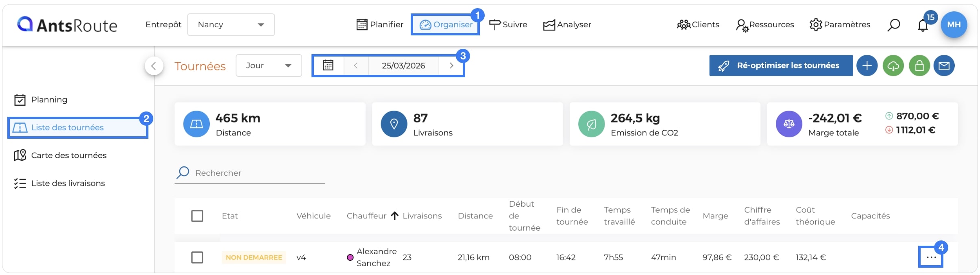Click the green padlock lock icon

point(919,65)
